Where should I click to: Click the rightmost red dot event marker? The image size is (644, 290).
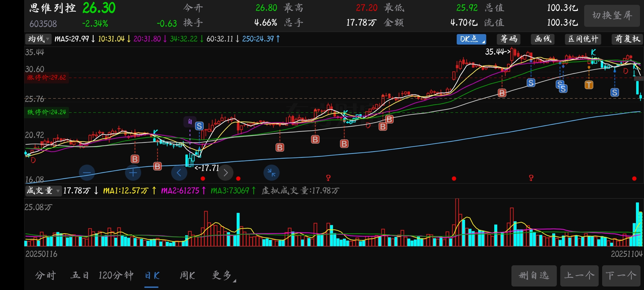click(634, 179)
